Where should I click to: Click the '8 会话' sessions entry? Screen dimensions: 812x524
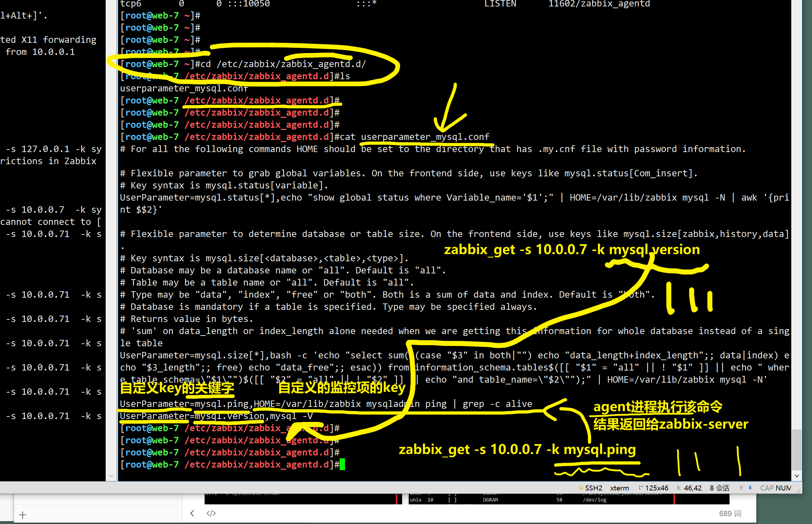click(x=720, y=488)
